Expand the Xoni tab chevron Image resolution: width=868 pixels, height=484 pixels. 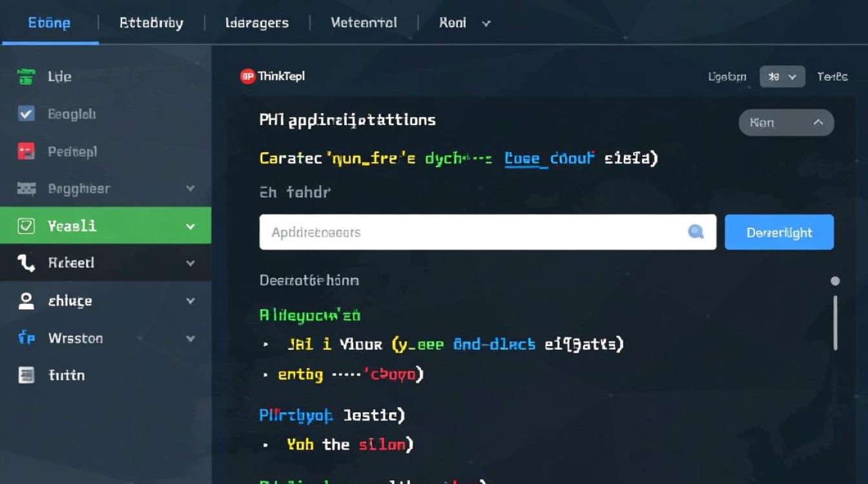pos(486,24)
